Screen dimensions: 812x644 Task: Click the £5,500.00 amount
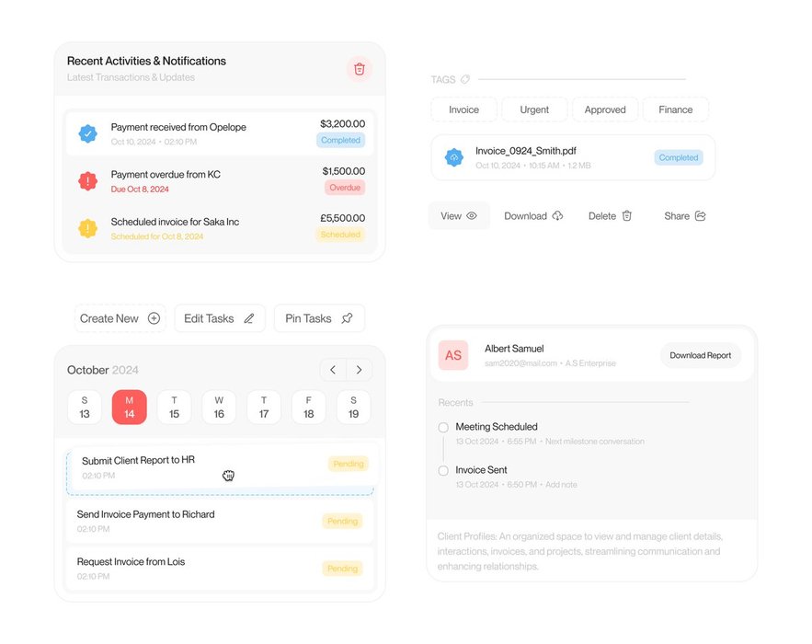point(342,218)
